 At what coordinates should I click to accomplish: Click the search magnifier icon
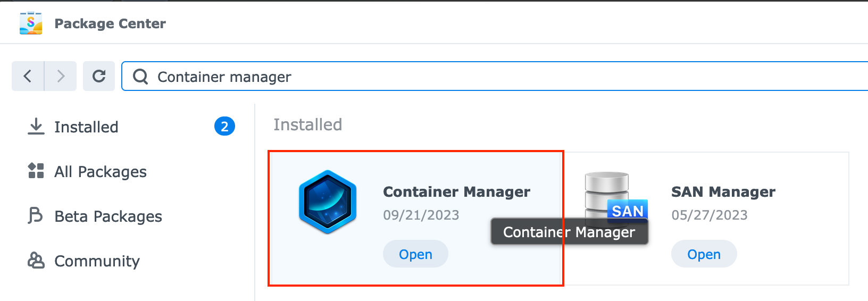pos(140,77)
